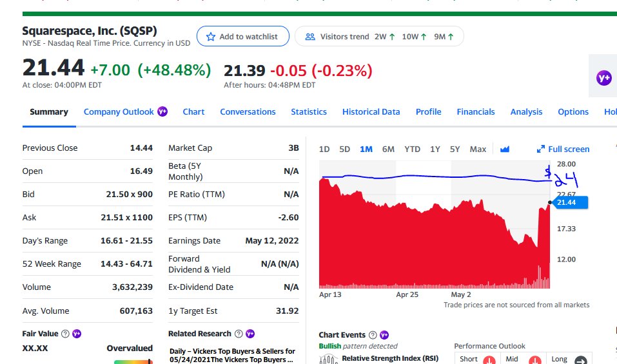Click the Visitors trend label
The width and height of the screenshot is (617, 364).
(345, 37)
